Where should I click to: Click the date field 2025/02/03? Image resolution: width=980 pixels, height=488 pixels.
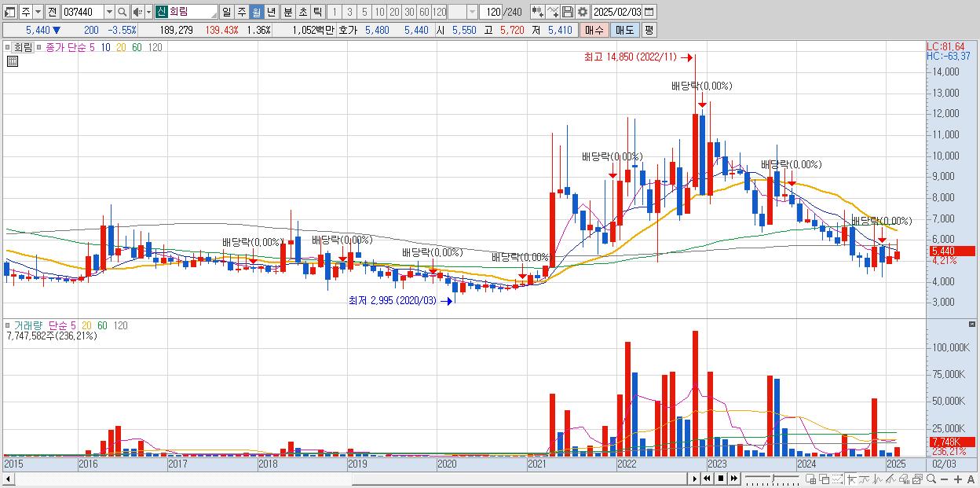click(x=616, y=12)
